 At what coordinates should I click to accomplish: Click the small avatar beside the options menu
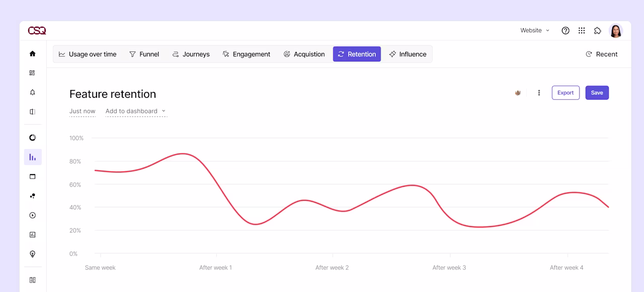click(518, 93)
